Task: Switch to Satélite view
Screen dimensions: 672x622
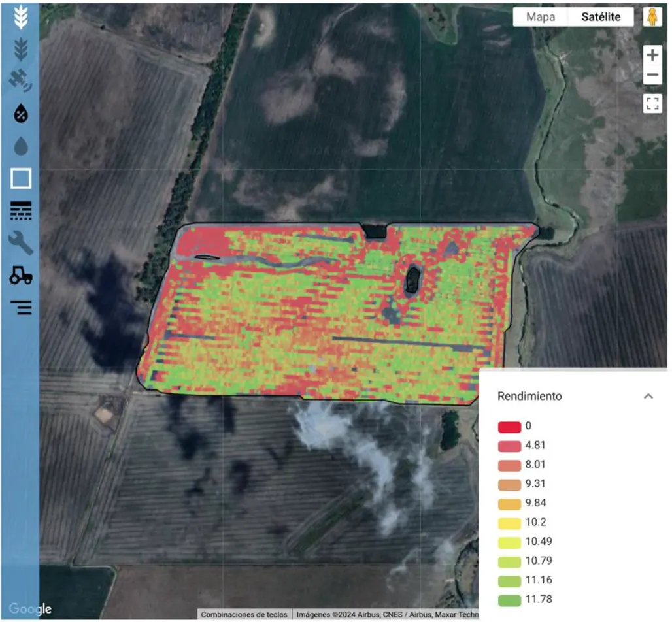Action: [601, 17]
